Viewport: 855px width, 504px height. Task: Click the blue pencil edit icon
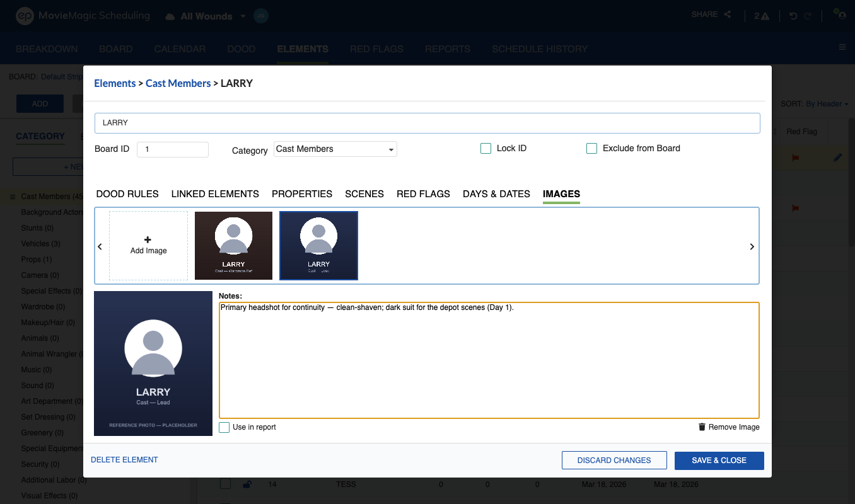pos(837,158)
